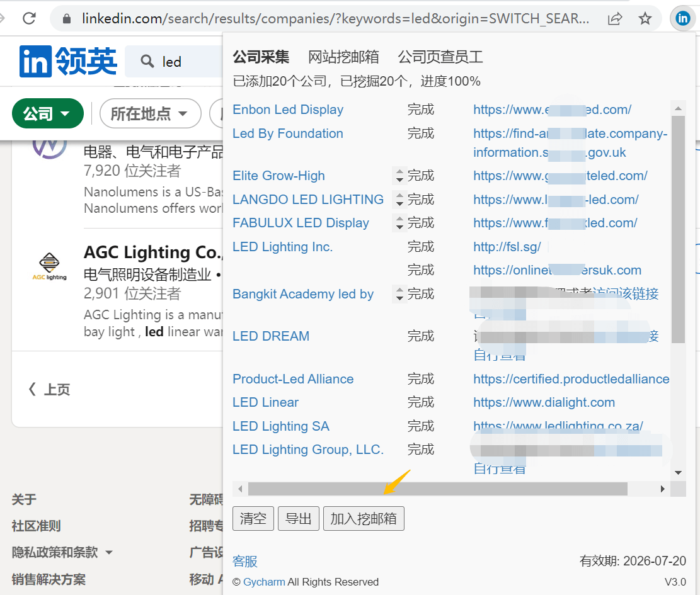Viewport: 700px width, 595px height.
Task: Open LED Lighting Group, LLC. link
Action: point(308,450)
